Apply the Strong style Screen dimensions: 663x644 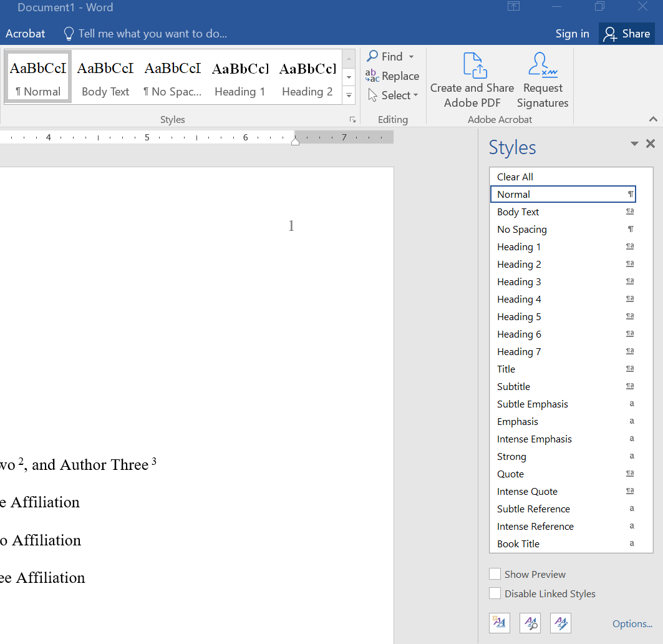tap(563, 457)
